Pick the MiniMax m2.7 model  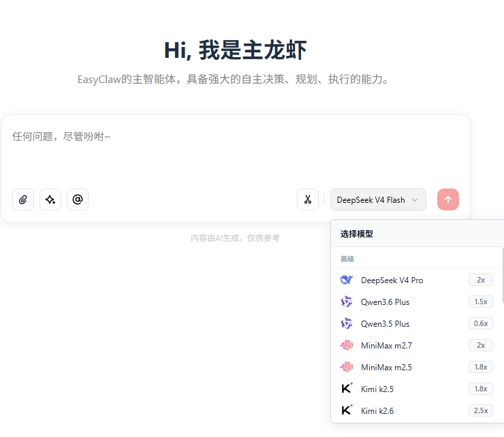[x=416, y=345]
